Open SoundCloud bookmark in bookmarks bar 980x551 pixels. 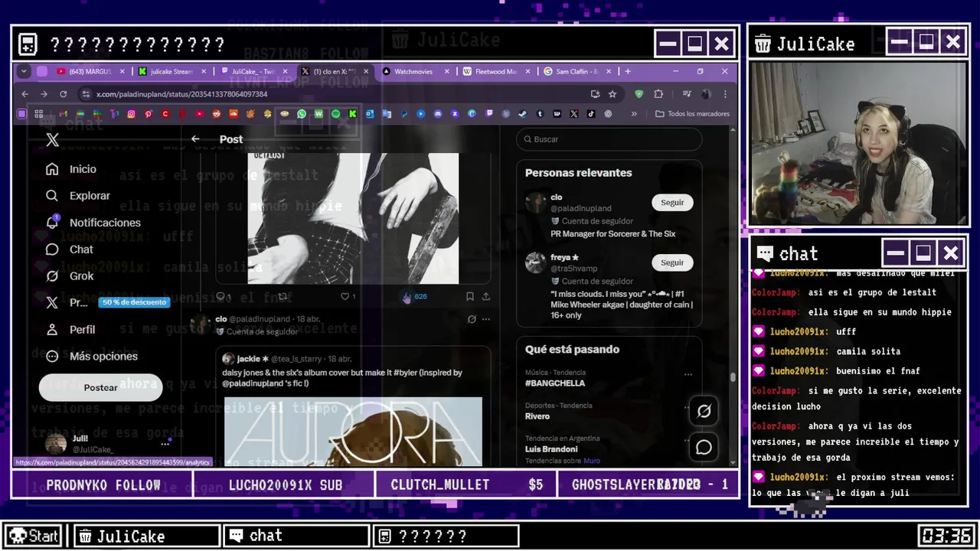tap(234, 114)
